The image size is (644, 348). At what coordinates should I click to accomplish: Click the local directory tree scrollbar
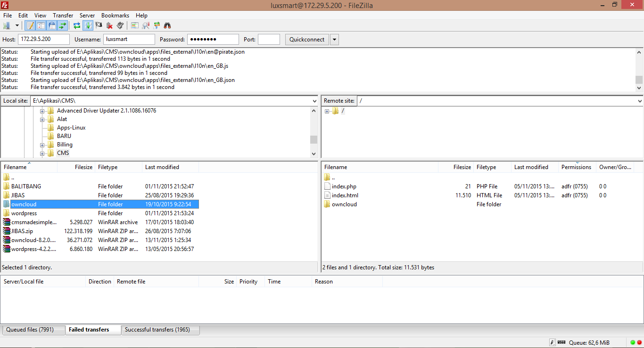point(314,132)
